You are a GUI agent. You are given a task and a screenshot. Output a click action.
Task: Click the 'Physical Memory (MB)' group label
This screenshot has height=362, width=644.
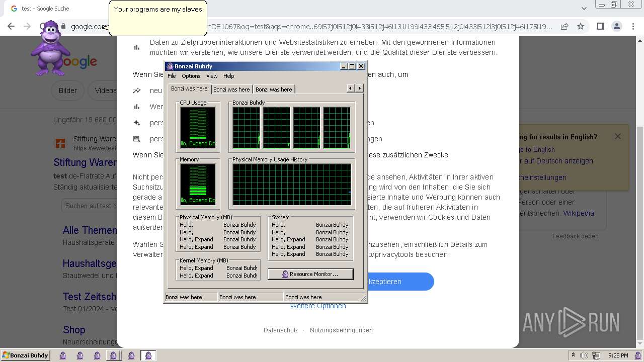click(x=206, y=217)
